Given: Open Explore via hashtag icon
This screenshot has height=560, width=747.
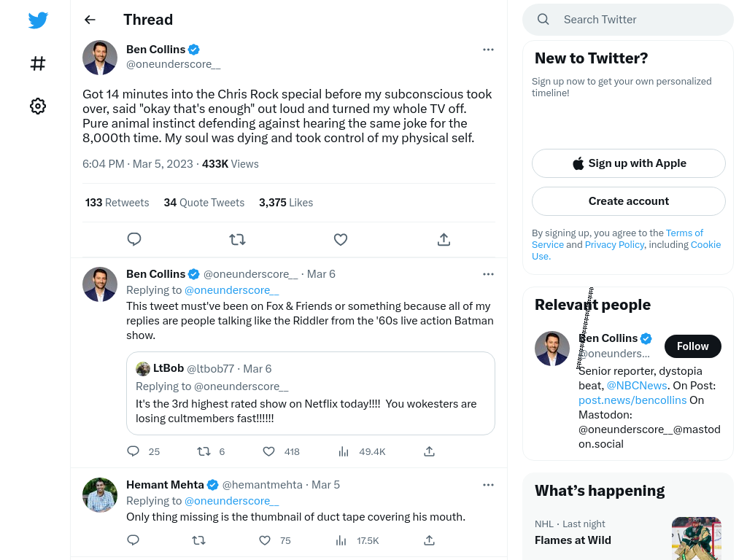Looking at the screenshot, I should coord(38,63).
